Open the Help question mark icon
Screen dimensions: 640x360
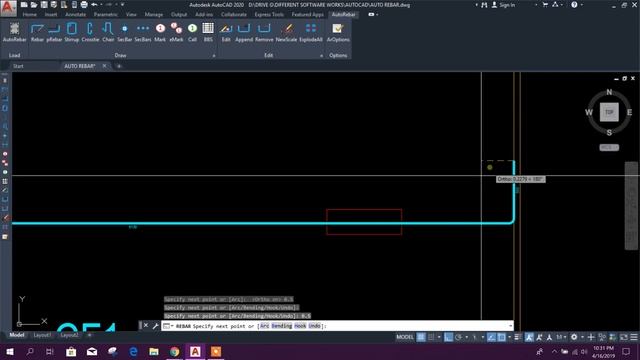574,5
